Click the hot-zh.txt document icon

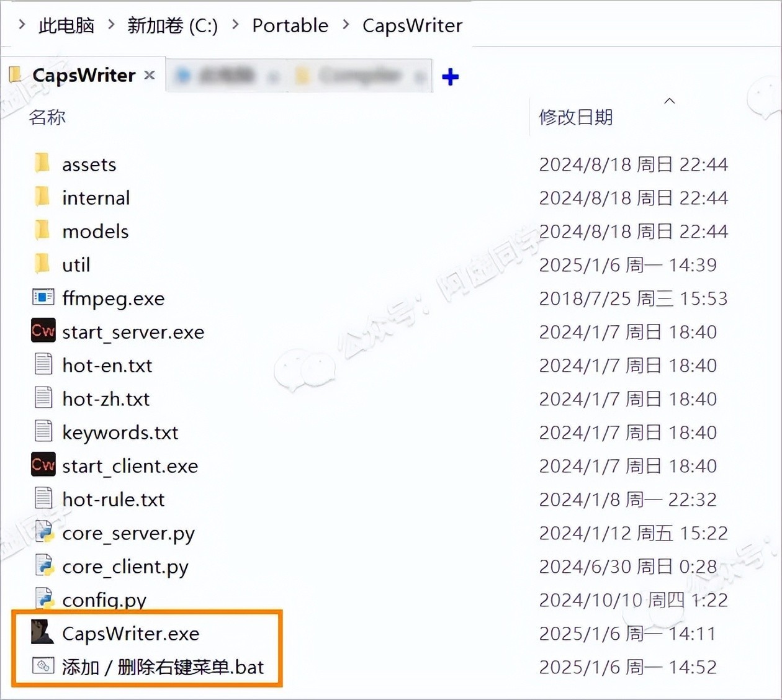[43, 398]
